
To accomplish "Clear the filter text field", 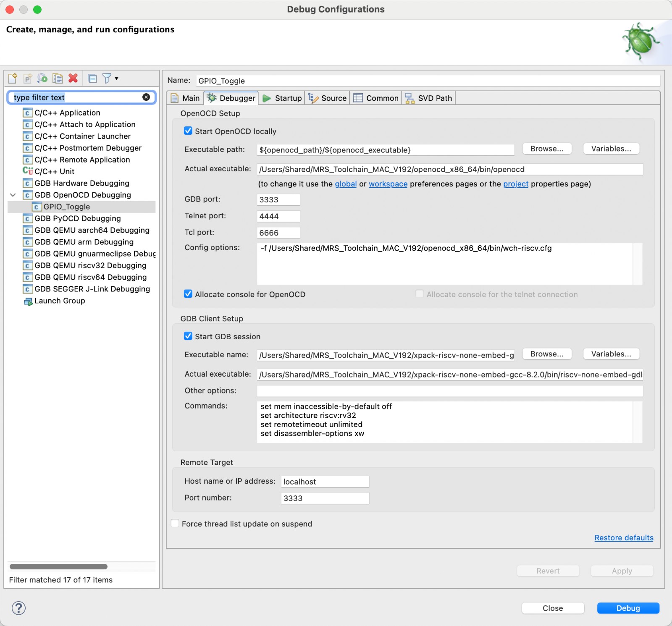I will [x=146, y=97].
